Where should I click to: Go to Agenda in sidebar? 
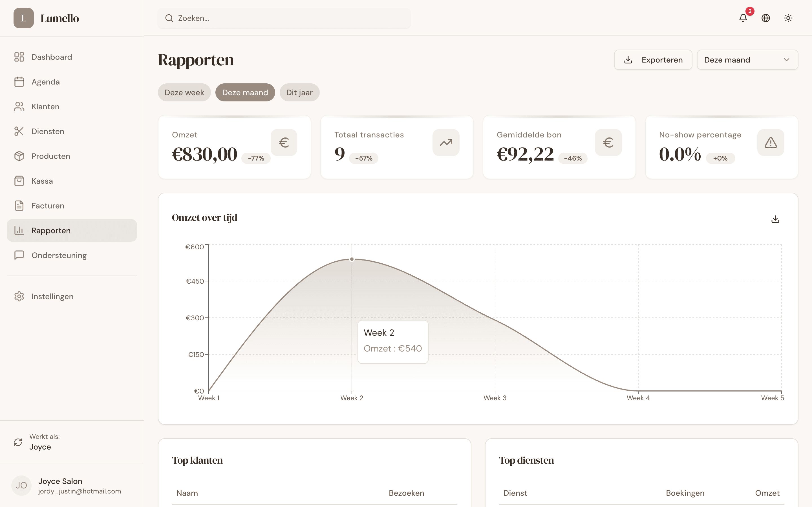46,82
